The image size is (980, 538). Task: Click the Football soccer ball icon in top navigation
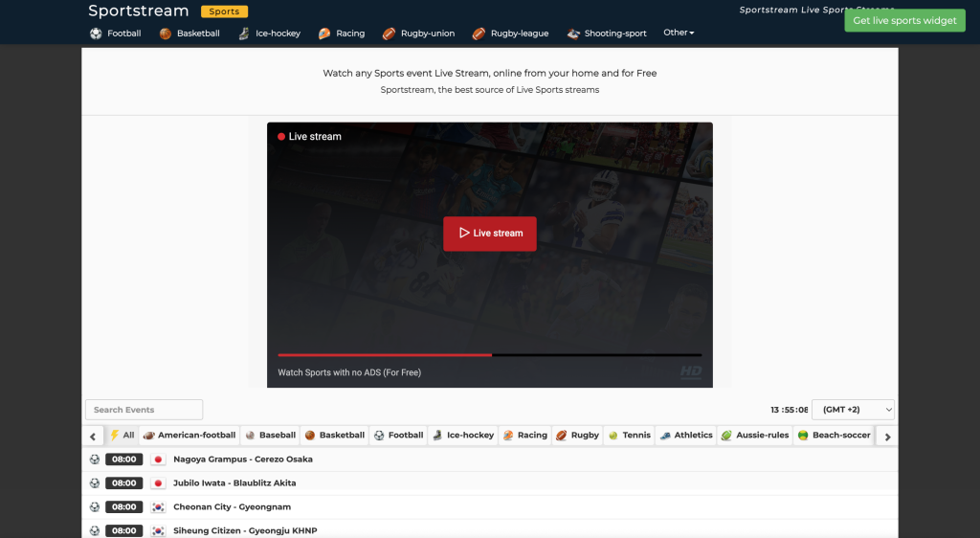tap(96, 34)
